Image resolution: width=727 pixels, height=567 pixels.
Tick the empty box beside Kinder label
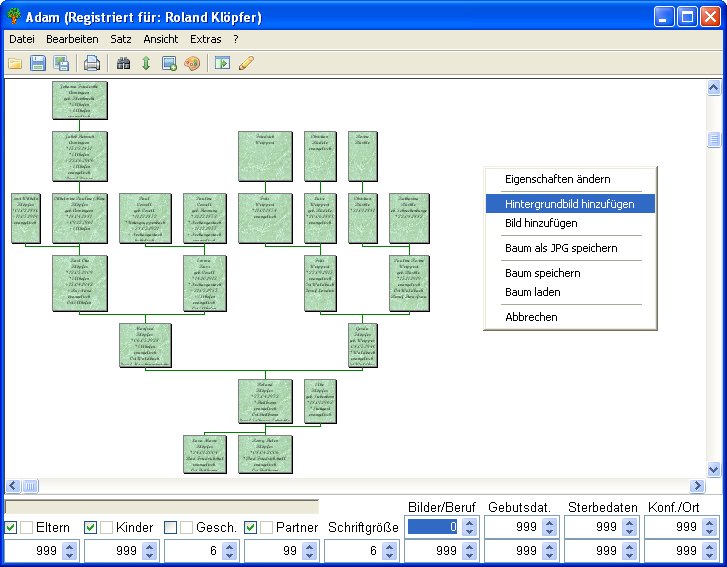pos(107,527)
